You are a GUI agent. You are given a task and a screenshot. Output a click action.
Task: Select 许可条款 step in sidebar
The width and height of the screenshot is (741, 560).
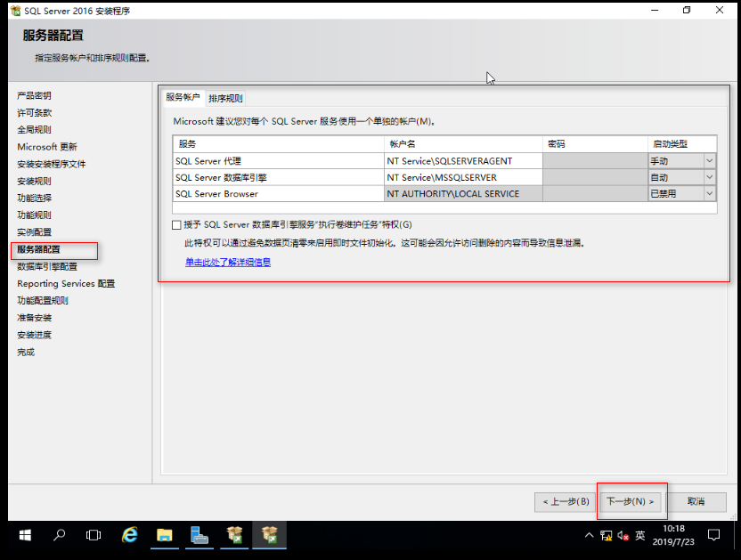[34, 113]
